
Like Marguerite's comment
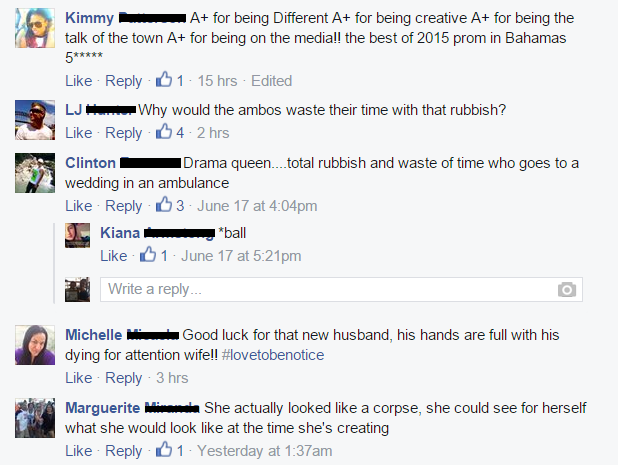pos(78,452)
